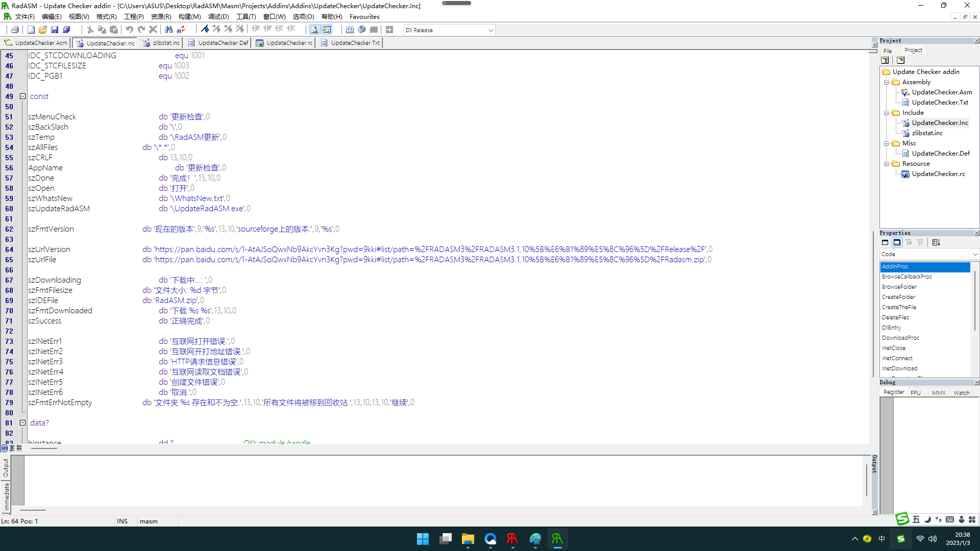Save the current file with floppy icon

click(x=55, y=30)
